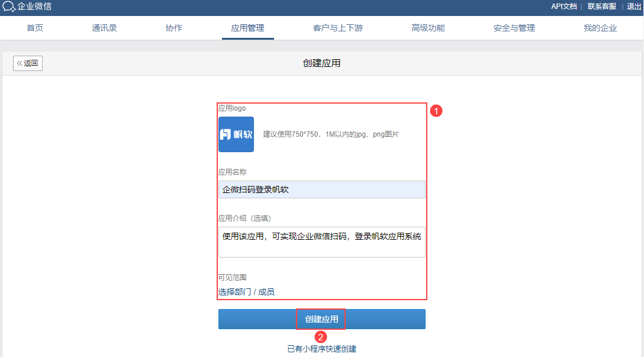Focus the 应用介绍 text area
The height and width of the screenshot is (357, 644).
tap(321, 242)
